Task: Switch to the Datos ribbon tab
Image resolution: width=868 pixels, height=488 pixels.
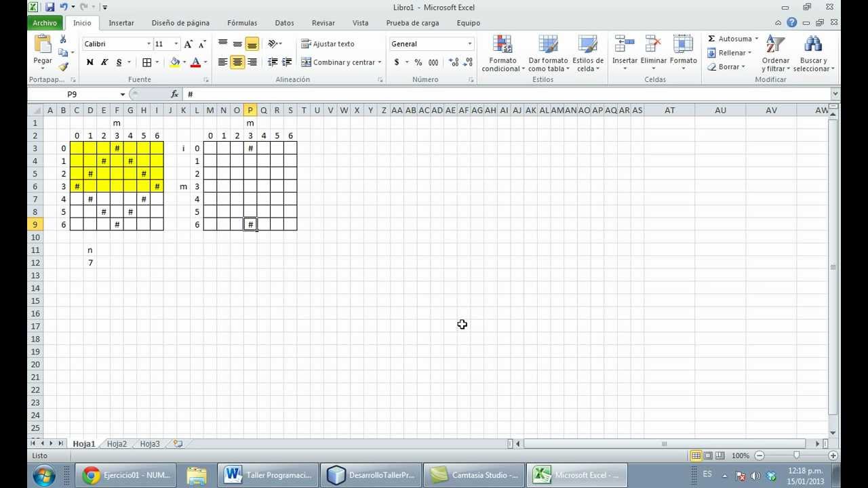Action: [x=284, y=23]
